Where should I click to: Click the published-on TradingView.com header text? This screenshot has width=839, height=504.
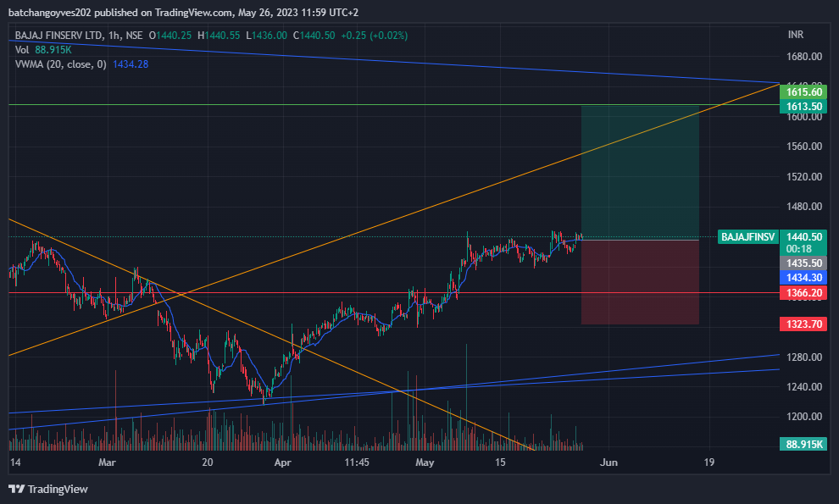(184, 13)
